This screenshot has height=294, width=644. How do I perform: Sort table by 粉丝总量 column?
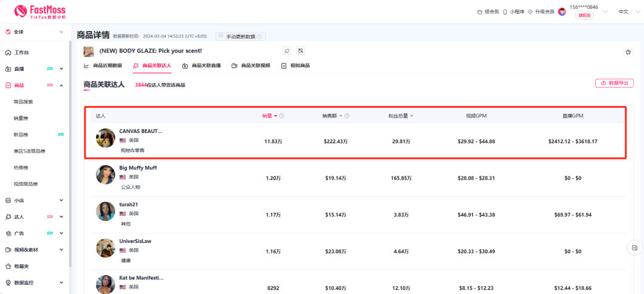coord(401,116)
